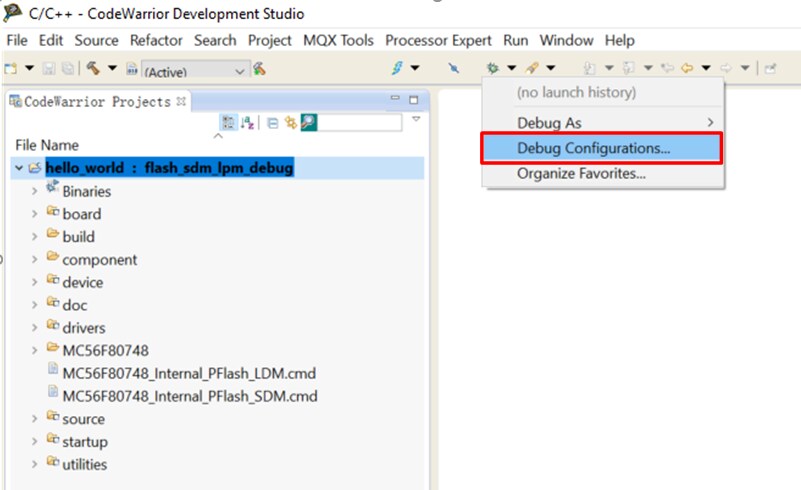This screenshot has height=490, width=801.
Task: Collapse the hello_world project tree
Action: [x=19, y=168]
